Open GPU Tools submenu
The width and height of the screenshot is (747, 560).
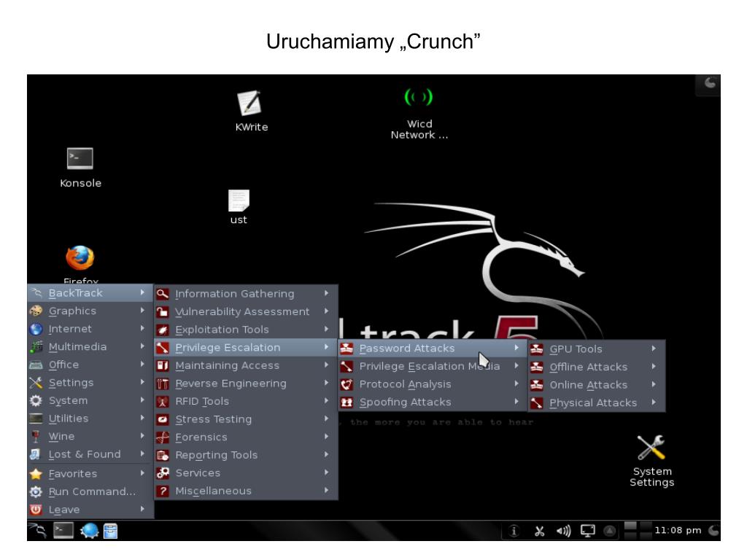click(597, 349)
